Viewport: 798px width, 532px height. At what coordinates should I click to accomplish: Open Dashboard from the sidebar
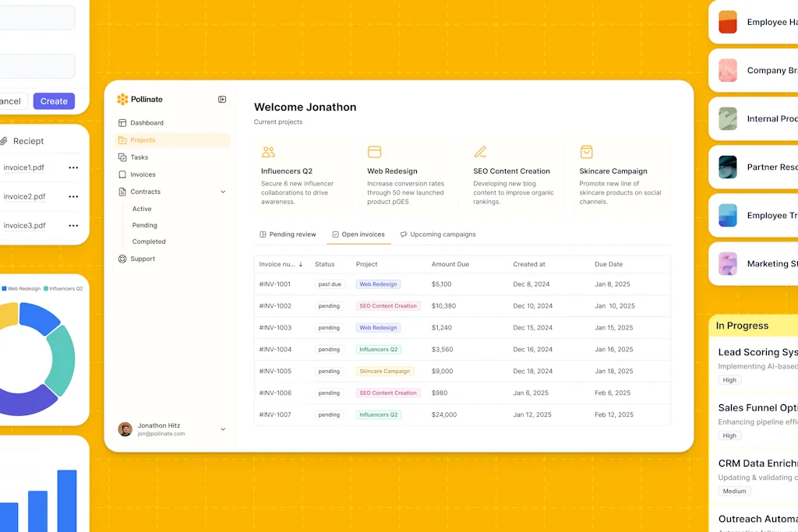(147, 123)
